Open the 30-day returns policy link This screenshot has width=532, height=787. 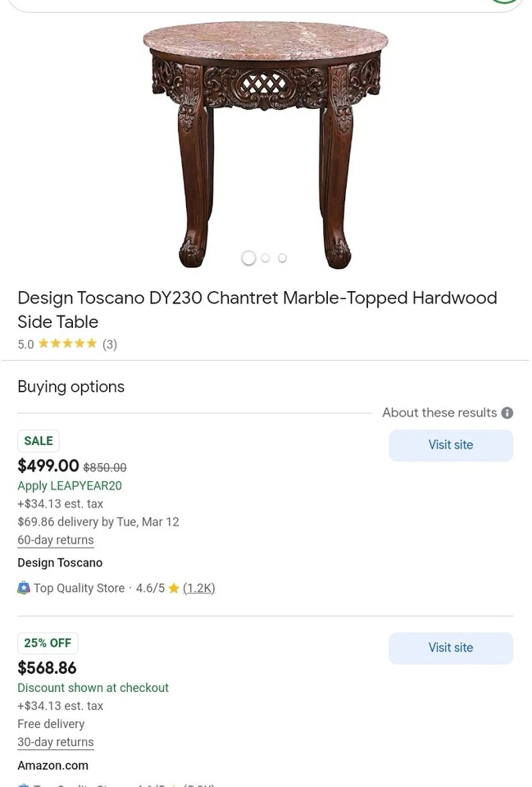click(55, 742)
